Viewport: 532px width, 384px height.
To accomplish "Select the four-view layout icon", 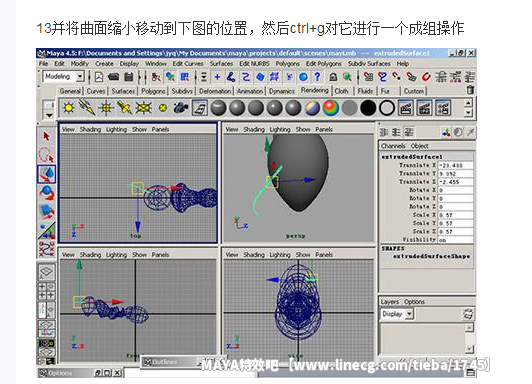I will [46, 291].
